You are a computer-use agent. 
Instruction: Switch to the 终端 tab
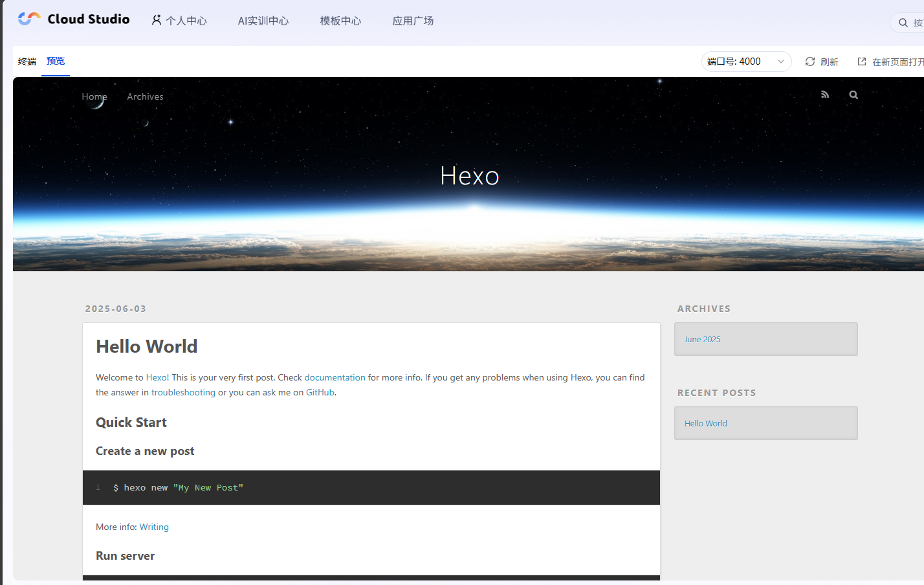27,61
